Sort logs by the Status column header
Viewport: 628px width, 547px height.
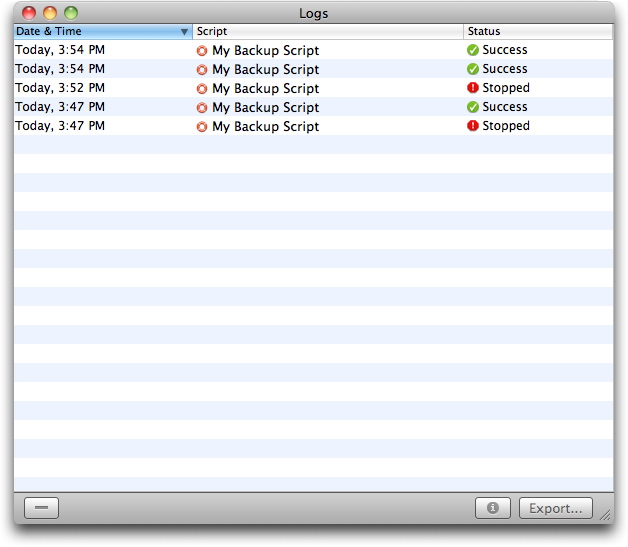538,31
